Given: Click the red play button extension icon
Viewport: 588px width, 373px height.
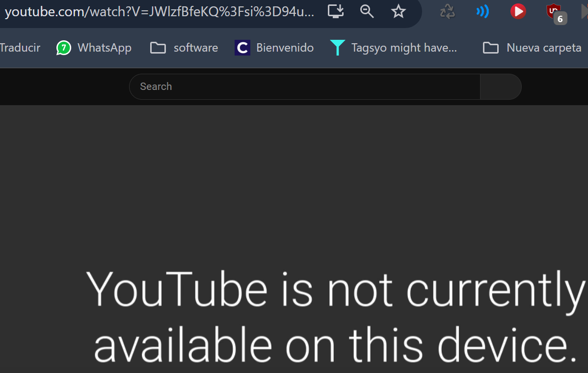Looking at the screenshot, I should (x=518, y=11).
